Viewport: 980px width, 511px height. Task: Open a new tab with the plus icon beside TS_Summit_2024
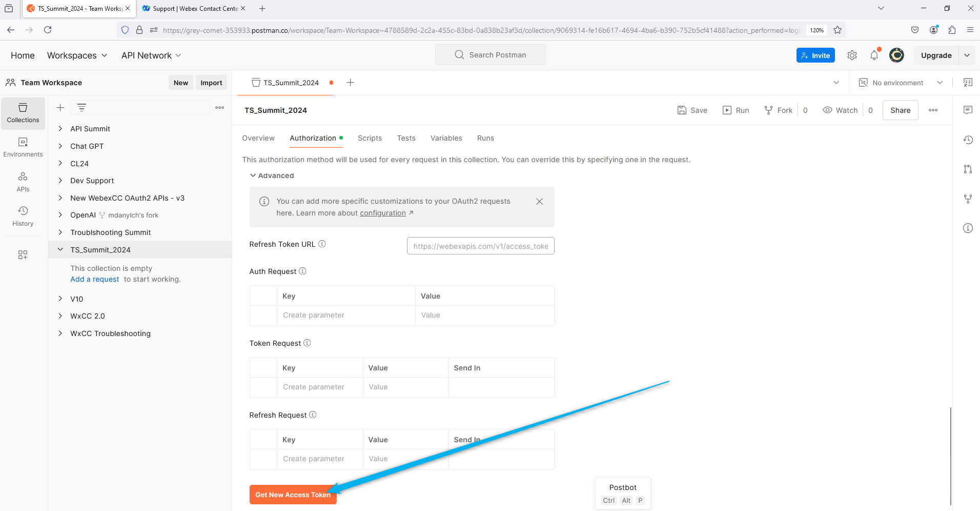click(351, 83)
